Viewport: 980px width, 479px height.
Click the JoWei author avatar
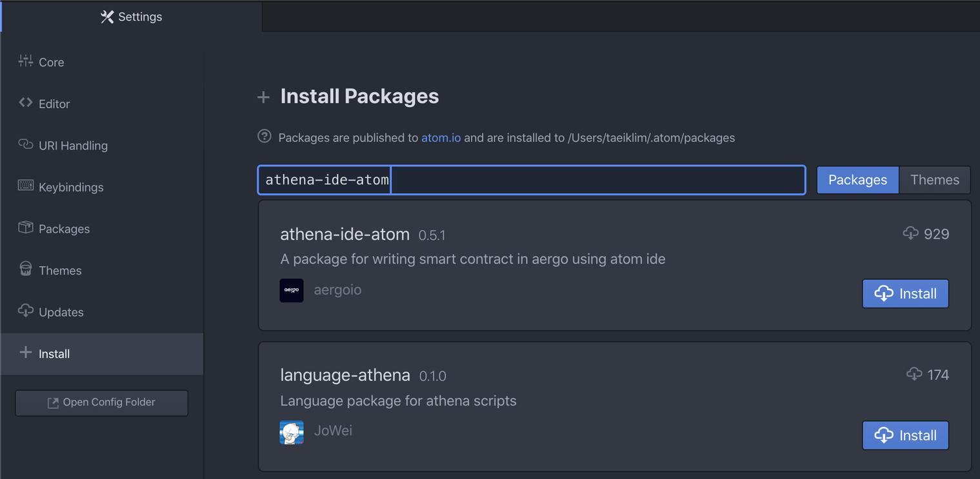click(x=292, y=432)
